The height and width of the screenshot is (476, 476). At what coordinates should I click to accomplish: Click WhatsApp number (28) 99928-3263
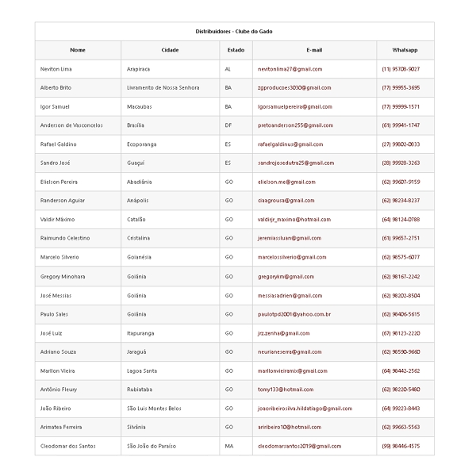[401, 163]
